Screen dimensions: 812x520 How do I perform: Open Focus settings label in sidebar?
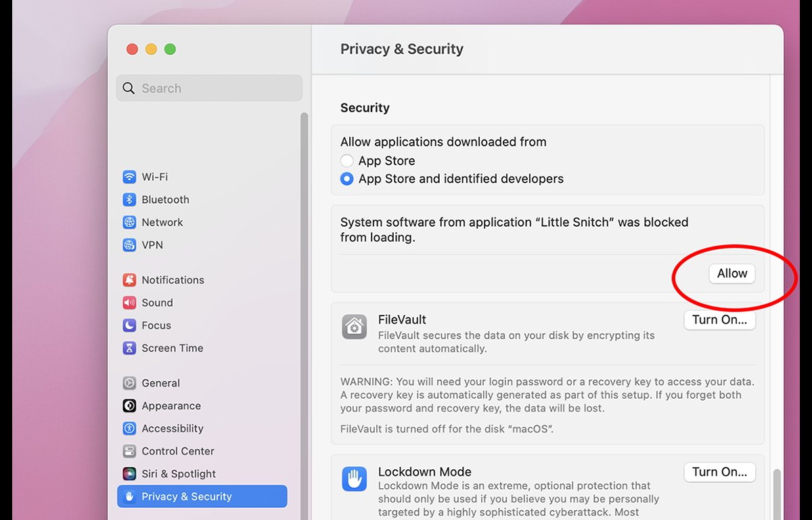pyautogui.click(x=156, y=325)
